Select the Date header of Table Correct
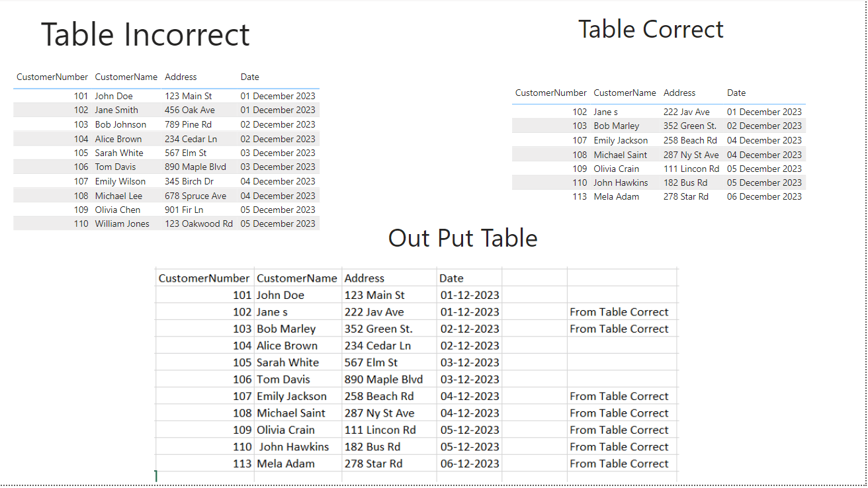The height and width of the screenshot is (488, 868). [x=736, y=93]
